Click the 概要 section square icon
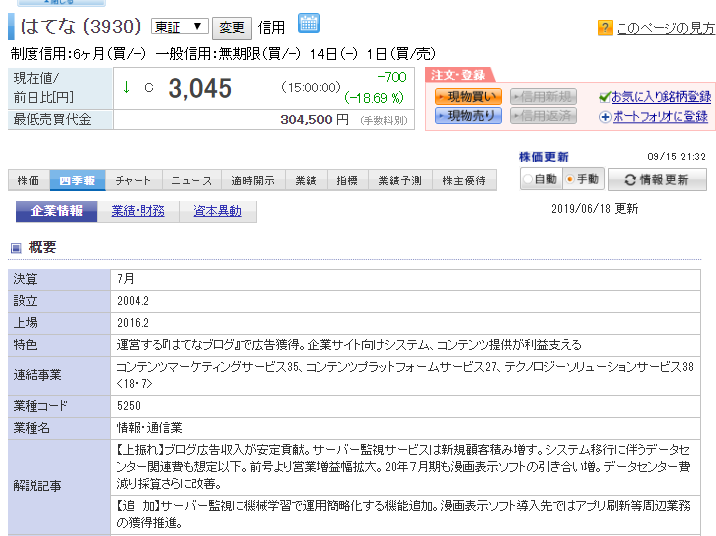Screen dimensions: 716x536 tap(16, 248)
